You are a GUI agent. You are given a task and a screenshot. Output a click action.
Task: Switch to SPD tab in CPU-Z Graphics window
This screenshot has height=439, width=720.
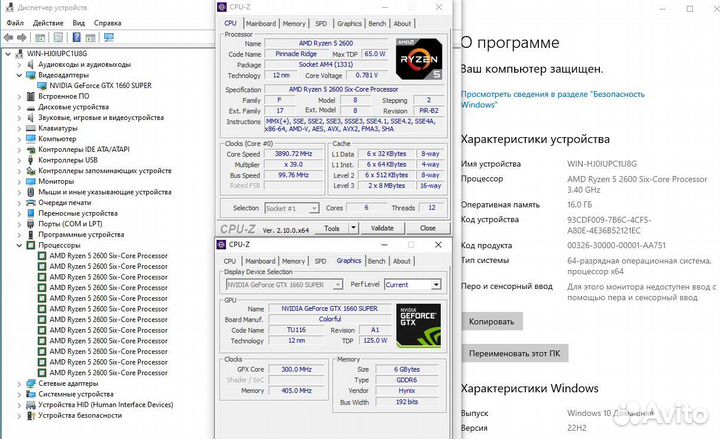[321, 261]
